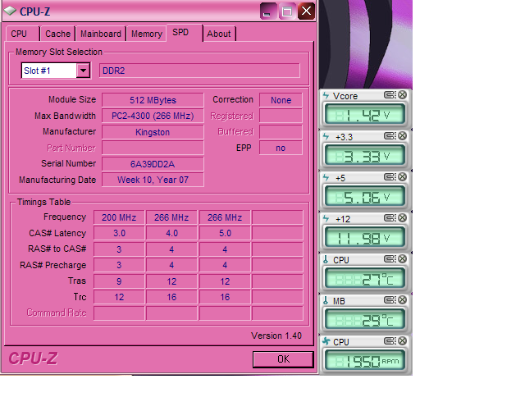525x420 pixels.
Task: Click the fan icon on CPU fan panel
Action: tap(326, 341)
